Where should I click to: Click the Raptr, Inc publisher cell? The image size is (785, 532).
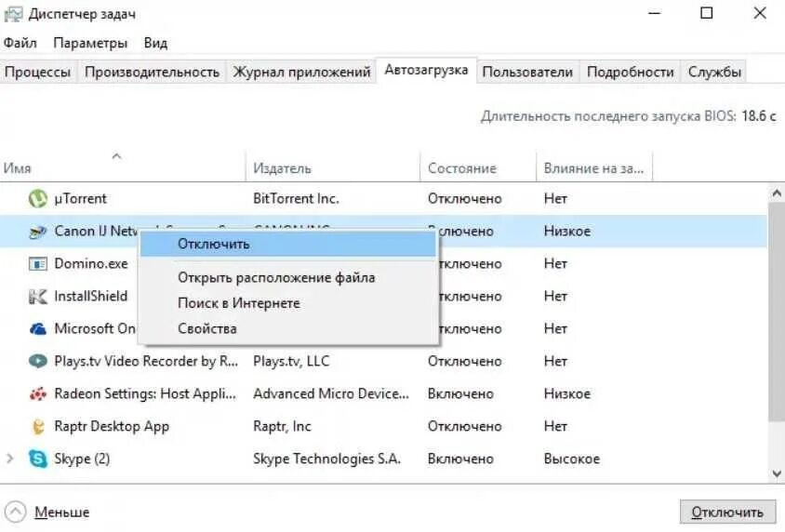pos(282,426)
